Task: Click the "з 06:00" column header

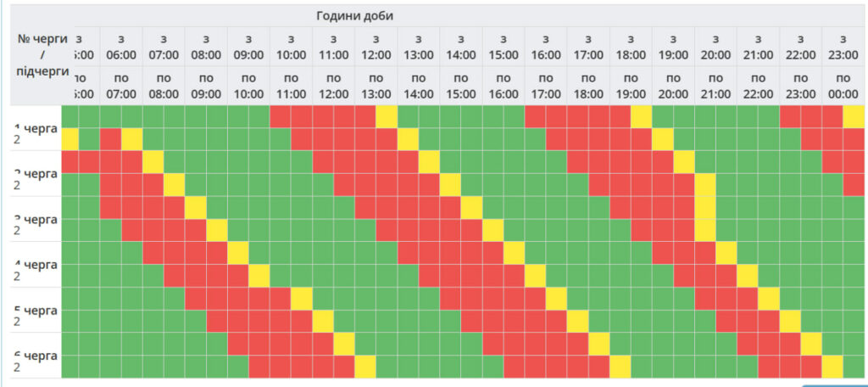Action: (121, 47)
